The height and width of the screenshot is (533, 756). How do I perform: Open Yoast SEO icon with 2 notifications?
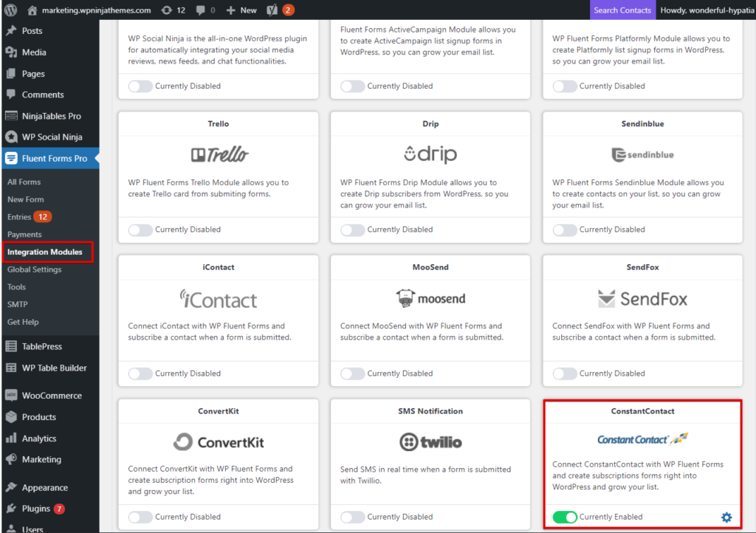[x=272, y=10]
